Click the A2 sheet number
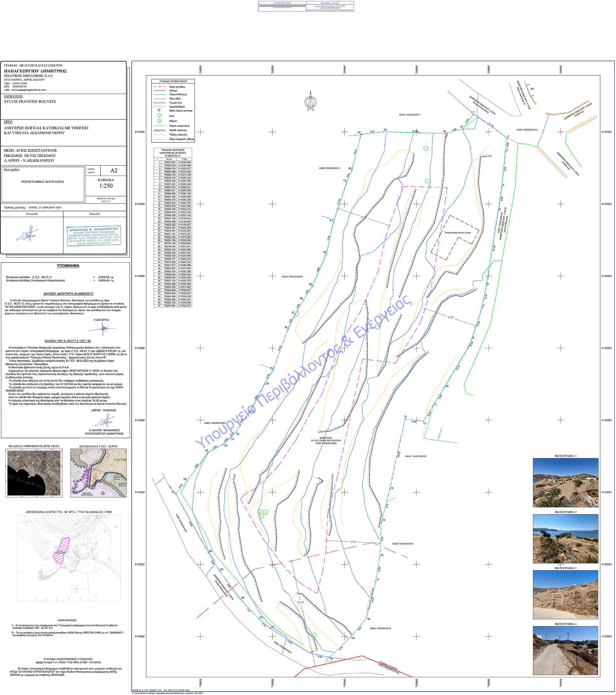This screenshot has height=695, width=616. [114, 171]
